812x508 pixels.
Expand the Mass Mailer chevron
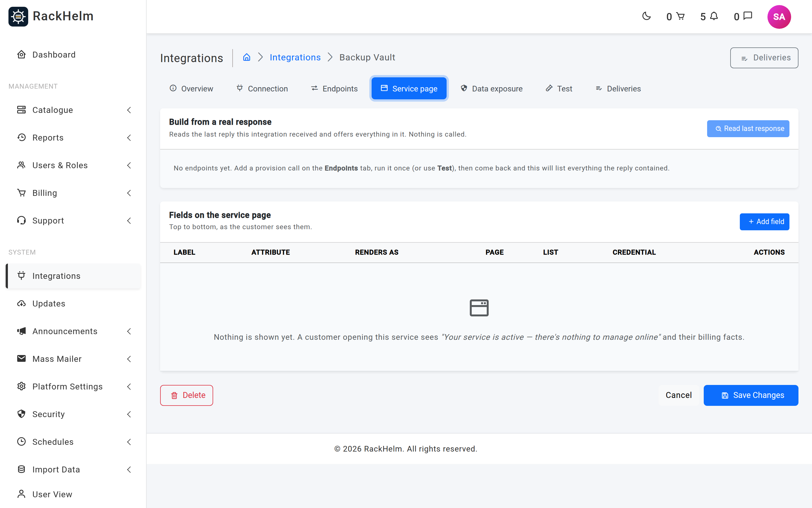[x=129, y=359]
